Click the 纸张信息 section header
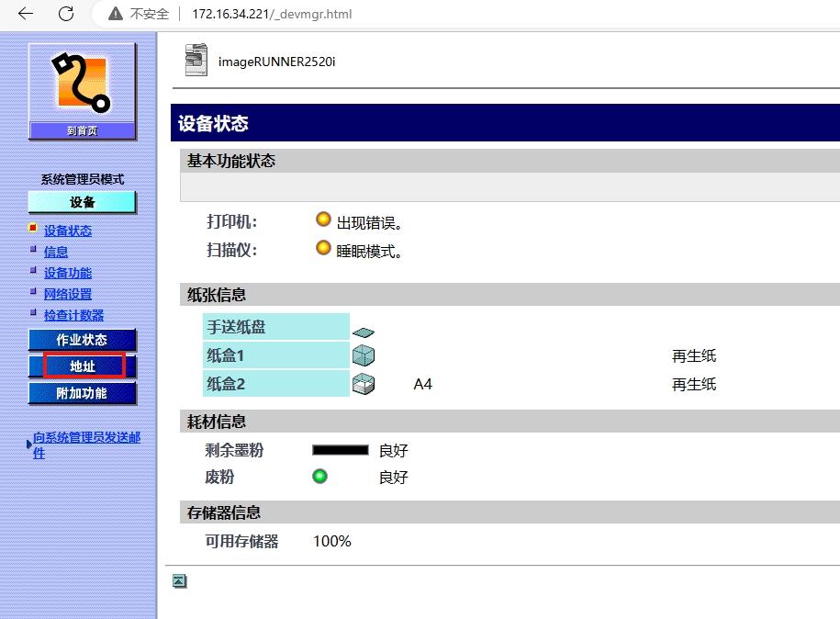 coord(510,295)
